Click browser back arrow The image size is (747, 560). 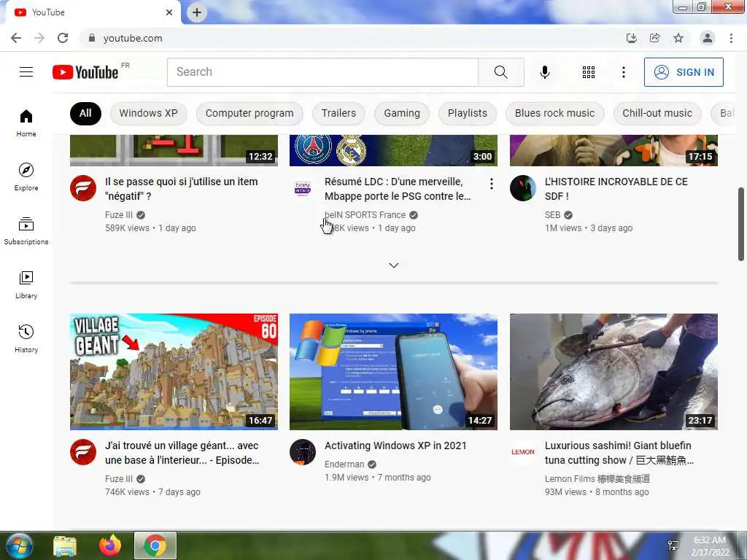coord(16,38)
